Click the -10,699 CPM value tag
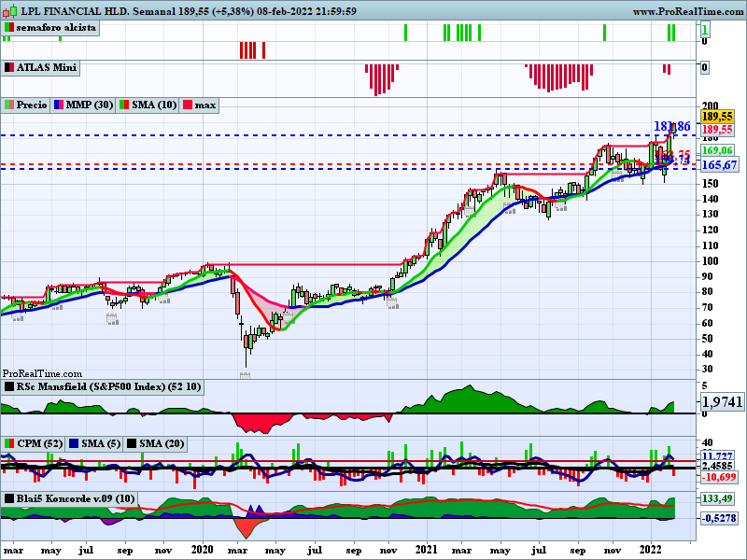Screen dimensions: 747x560 point(719,477)
